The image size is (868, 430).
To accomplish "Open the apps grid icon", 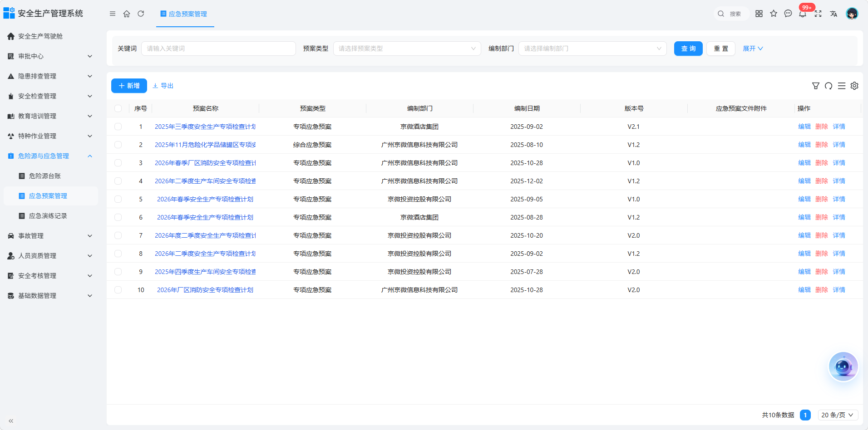I will pos(759,14).
